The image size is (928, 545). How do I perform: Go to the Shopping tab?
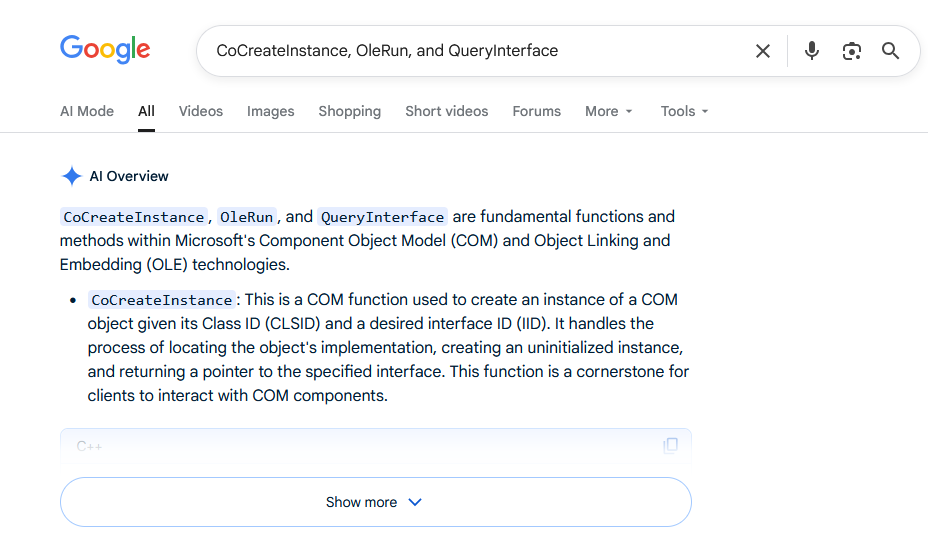click(x=350, y=111)
